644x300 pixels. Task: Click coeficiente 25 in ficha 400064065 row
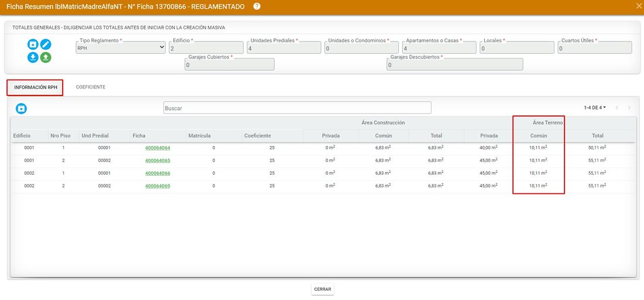tap(272, 161)
